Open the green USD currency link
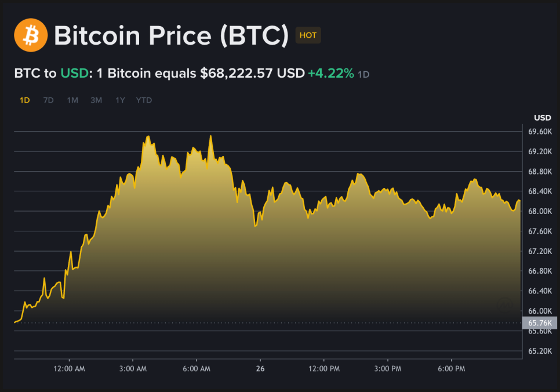Screen dimensions: 560x392 pyautogui.click(x=73, y=74)
